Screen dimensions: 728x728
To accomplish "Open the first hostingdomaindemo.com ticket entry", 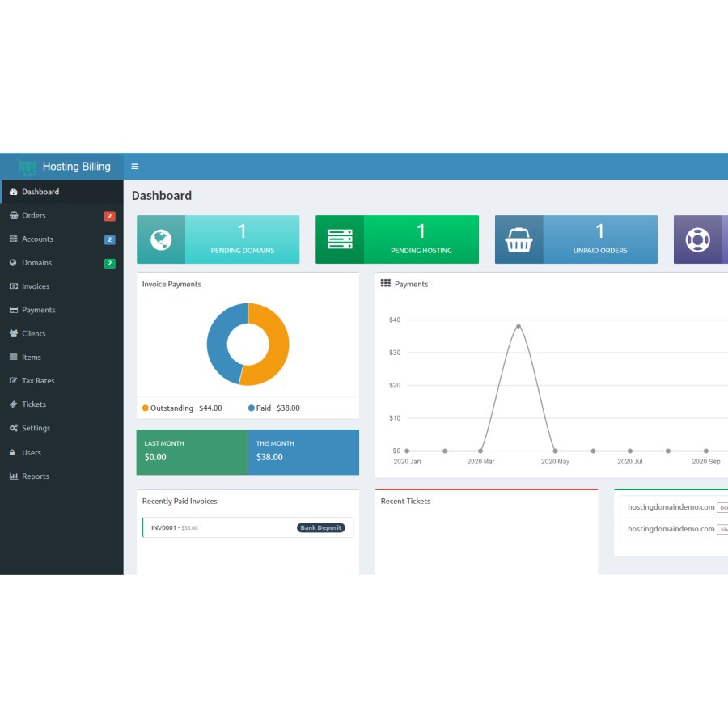I will click(670, 507).
